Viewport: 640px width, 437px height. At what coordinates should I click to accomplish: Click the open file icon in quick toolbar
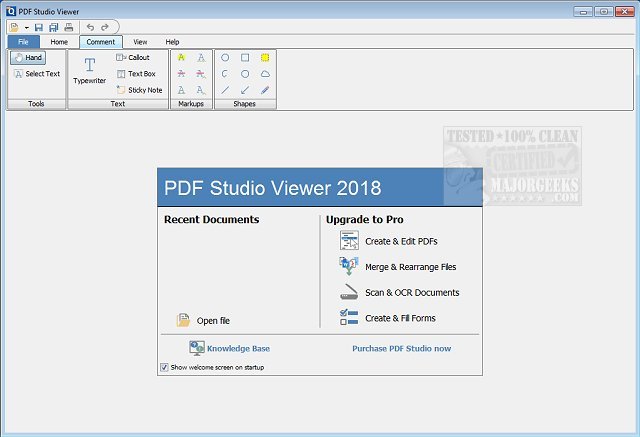click(x=14, y=27)
